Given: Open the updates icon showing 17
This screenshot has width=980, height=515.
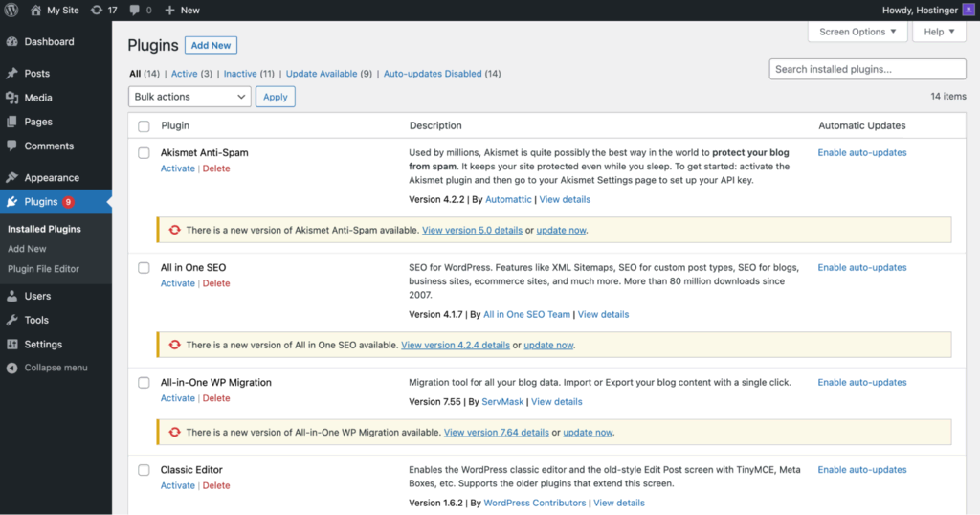Looking at the screenshot, I should pyautogui.click(x=97, y=10).
